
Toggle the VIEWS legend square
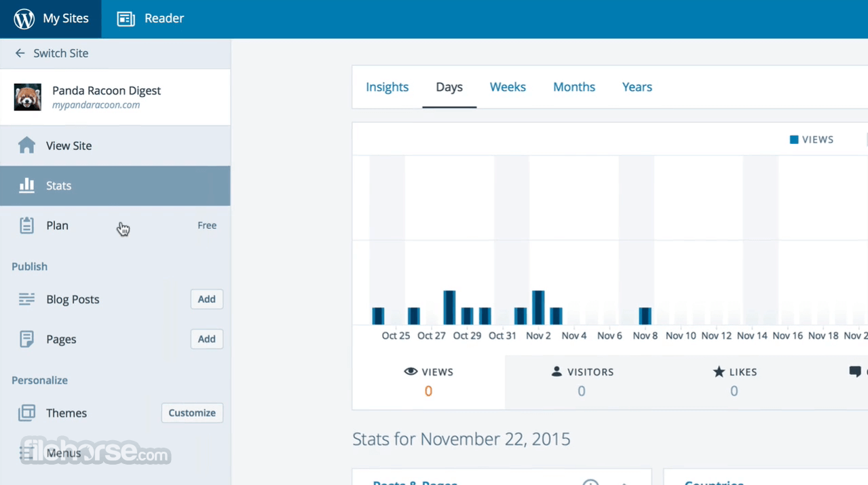(793, 139)
